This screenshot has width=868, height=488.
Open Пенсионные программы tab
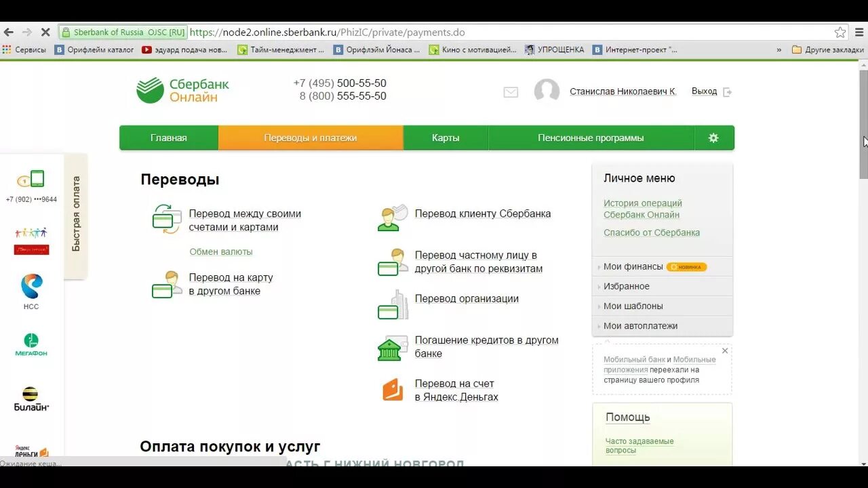[x=591, y=138]
